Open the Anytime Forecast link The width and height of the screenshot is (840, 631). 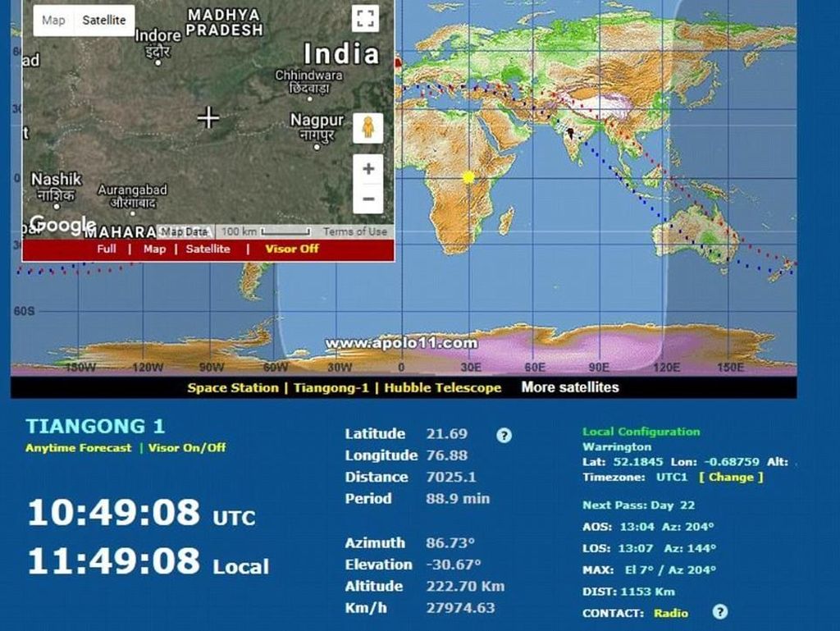(x=78, y=448)
